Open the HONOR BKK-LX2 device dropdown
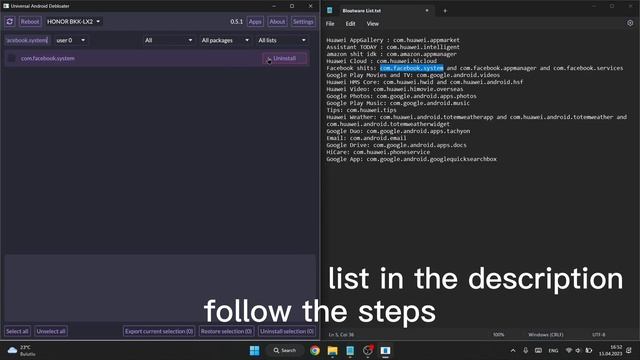Screen dimensions: 640x360 coord(73,22)
